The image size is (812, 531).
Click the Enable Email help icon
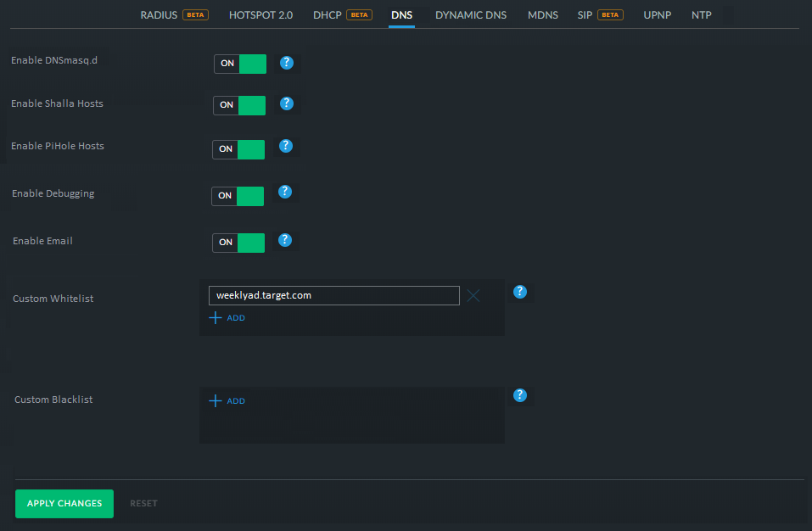285,240
